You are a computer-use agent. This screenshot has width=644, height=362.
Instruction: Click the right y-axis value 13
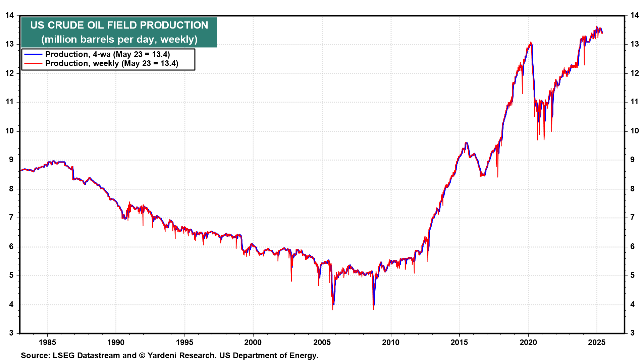coord(635,44)
